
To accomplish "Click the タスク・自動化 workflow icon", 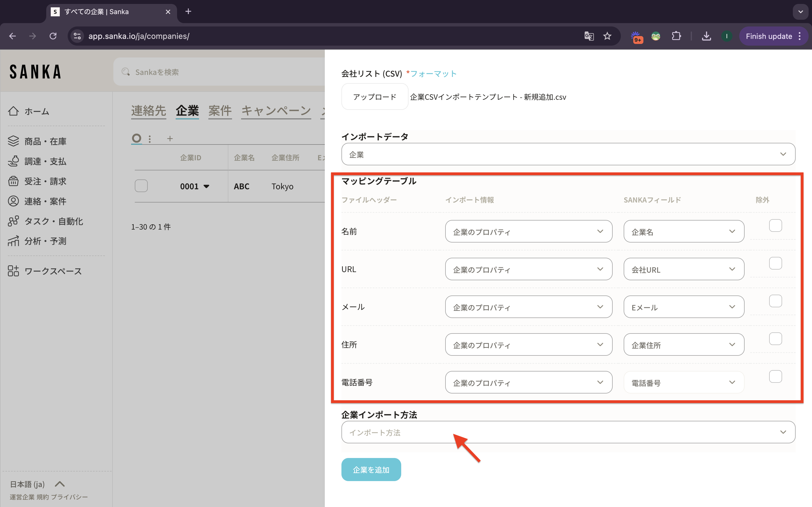I will click(14, 221).
